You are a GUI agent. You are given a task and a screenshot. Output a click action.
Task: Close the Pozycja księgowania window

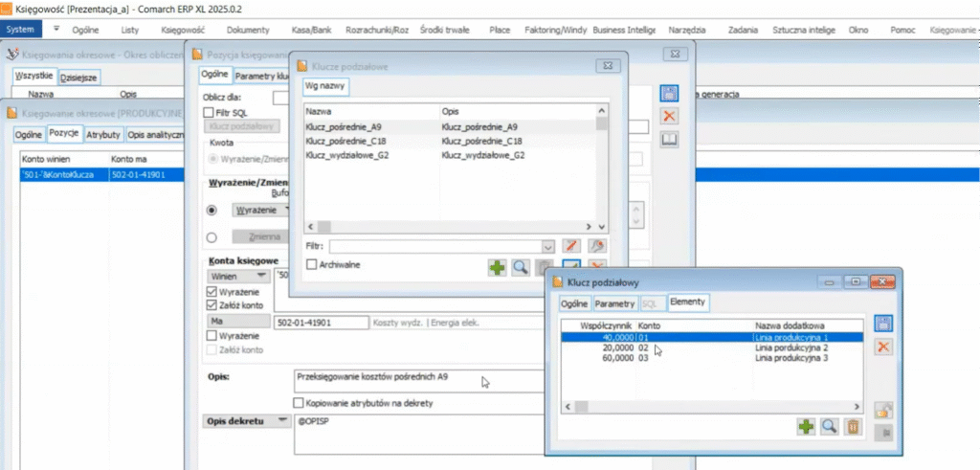675,54
